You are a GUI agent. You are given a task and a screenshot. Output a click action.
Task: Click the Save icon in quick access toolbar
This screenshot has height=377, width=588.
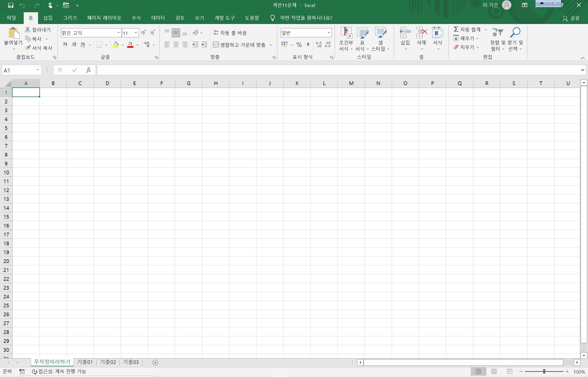tap(11, 5)
